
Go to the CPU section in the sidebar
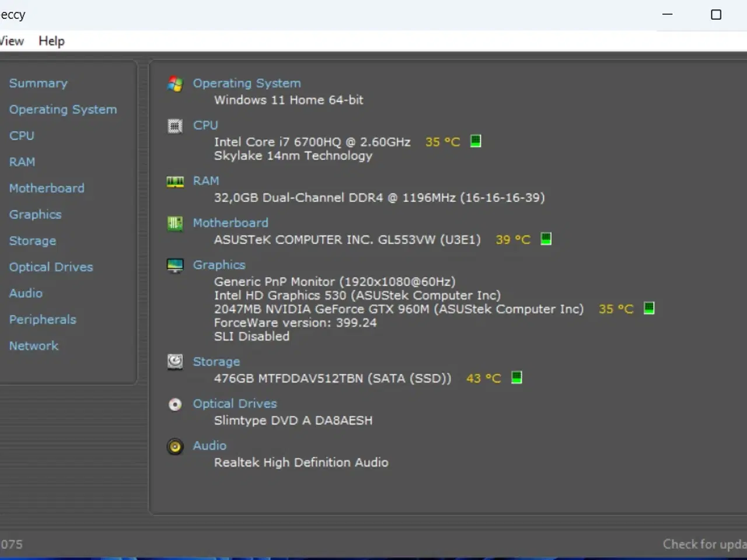[x=22, y=136]
